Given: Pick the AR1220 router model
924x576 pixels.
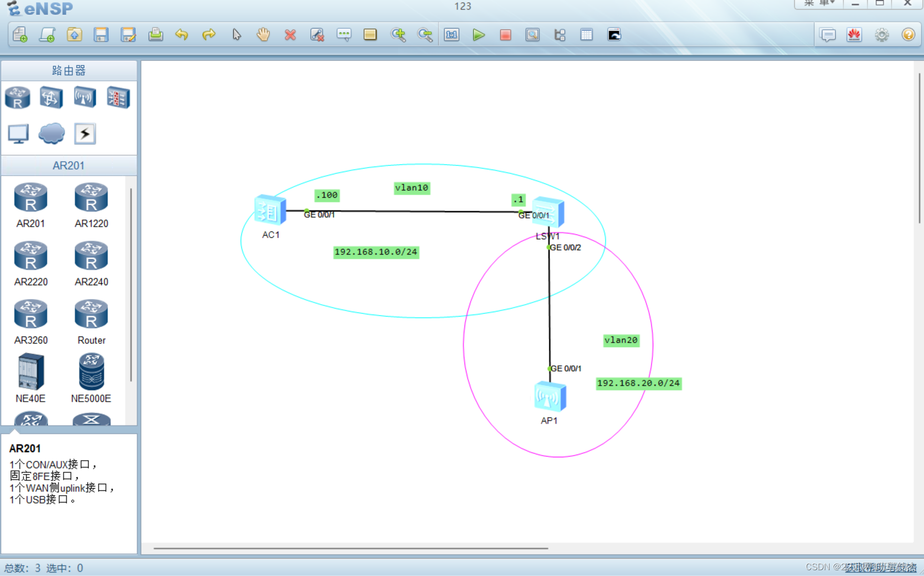Looking at the screenshot, I should click(x=91, y=205).
